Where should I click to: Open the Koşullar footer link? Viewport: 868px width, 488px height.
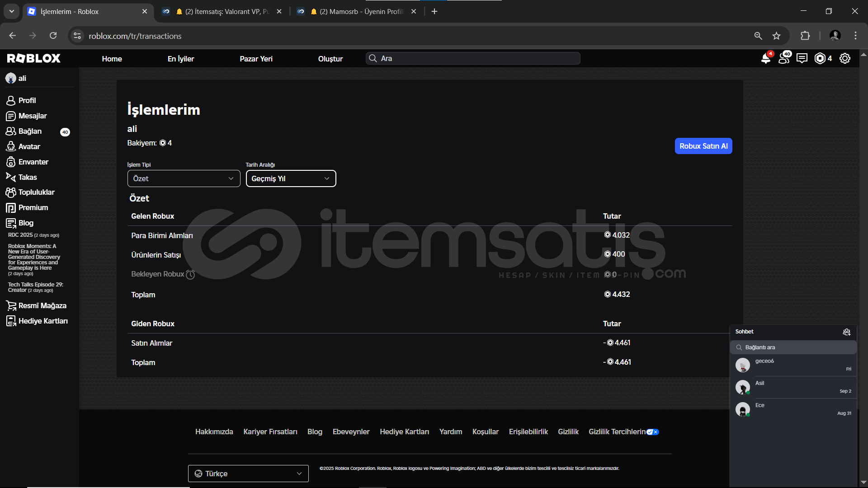[x=486, y=432]
